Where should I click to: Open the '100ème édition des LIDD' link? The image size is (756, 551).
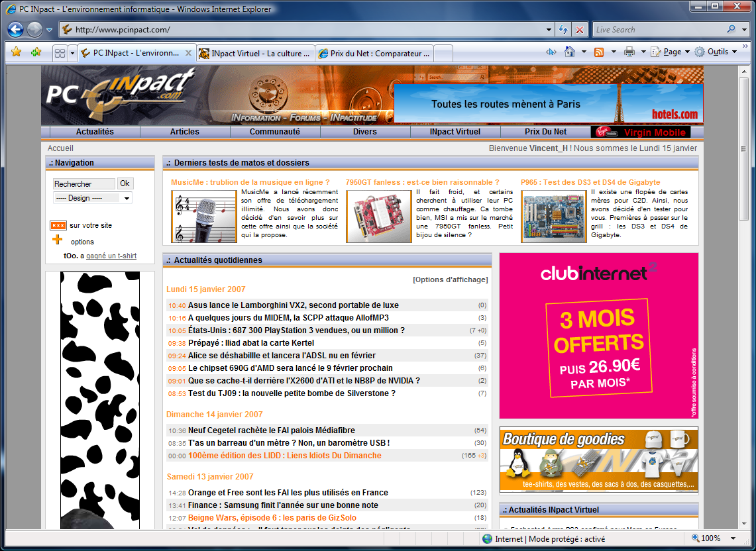click(284, 456)
